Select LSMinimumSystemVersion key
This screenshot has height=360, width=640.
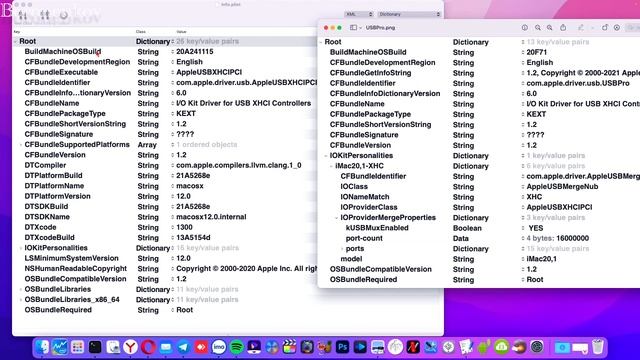pos(71,258)
